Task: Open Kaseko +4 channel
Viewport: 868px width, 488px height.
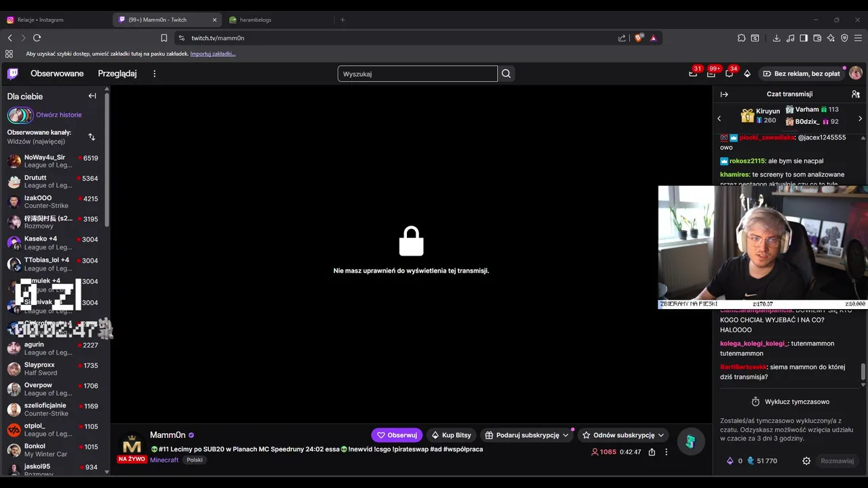Action: point(53,243)
